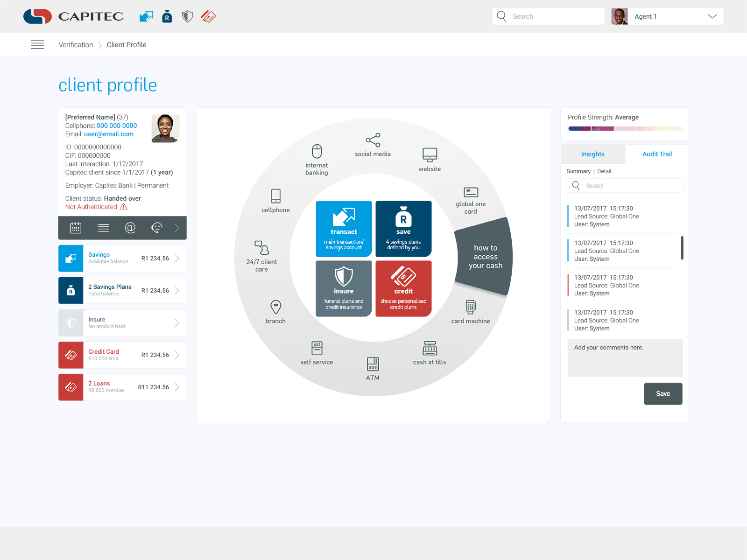The height and width of the screenshot is (560, 747).
Task: Click the Profile Strength bar
Action: pos(625,128)
